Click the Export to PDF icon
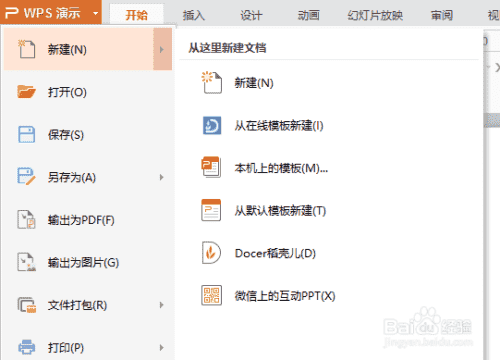The width and height of the screenshot is (500, 360). click(26, 219)
